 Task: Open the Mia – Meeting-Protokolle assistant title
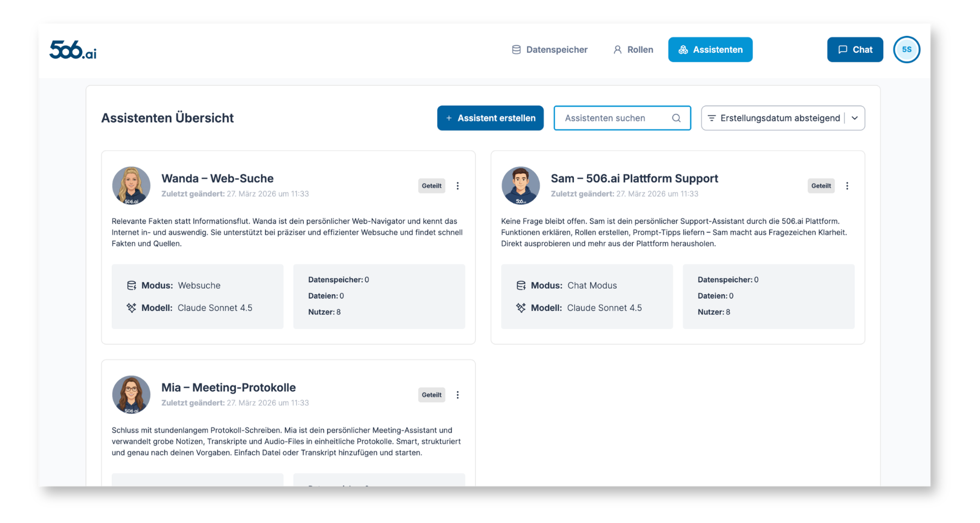point(229,387)
